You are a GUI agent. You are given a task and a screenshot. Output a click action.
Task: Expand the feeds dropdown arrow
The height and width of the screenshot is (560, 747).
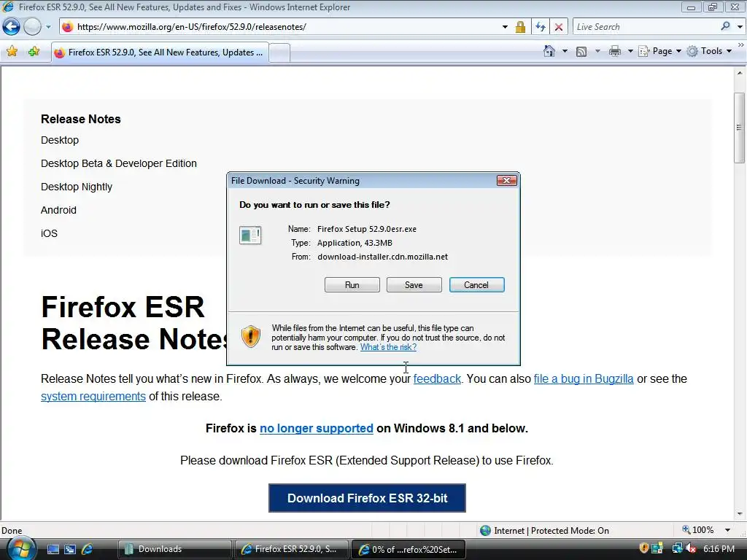[597, 51]
